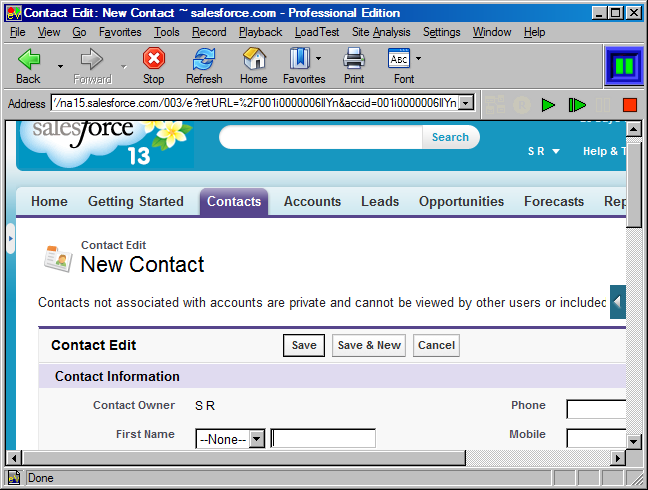Print the page with Print icon
Viewport: 648px width, 490px height.
click(354, 58)
